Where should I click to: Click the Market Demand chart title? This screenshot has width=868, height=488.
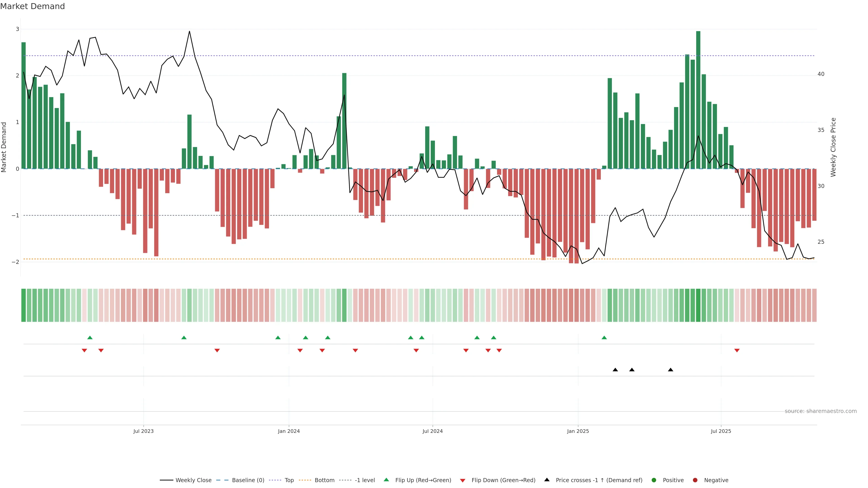[x=32, y=6]
